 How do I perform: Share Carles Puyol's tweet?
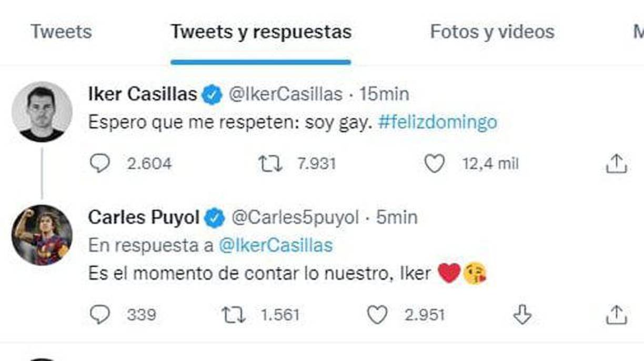click(x=616, y=315)
